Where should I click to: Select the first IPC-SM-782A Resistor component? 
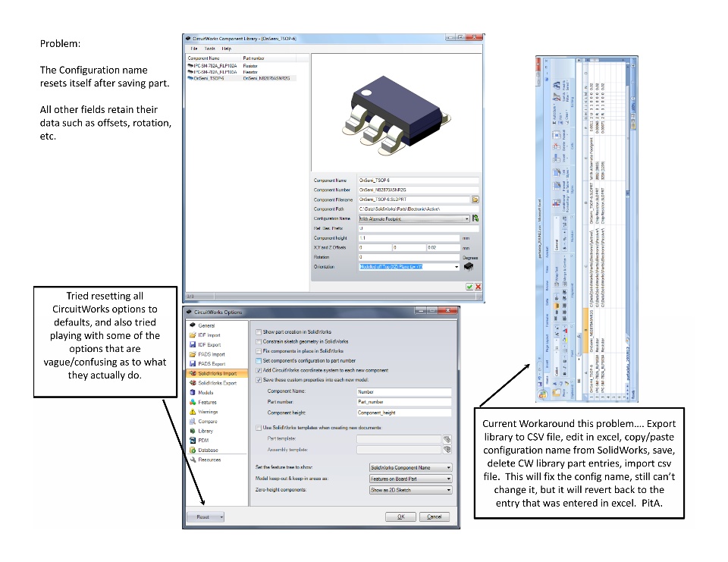point(240,66)
